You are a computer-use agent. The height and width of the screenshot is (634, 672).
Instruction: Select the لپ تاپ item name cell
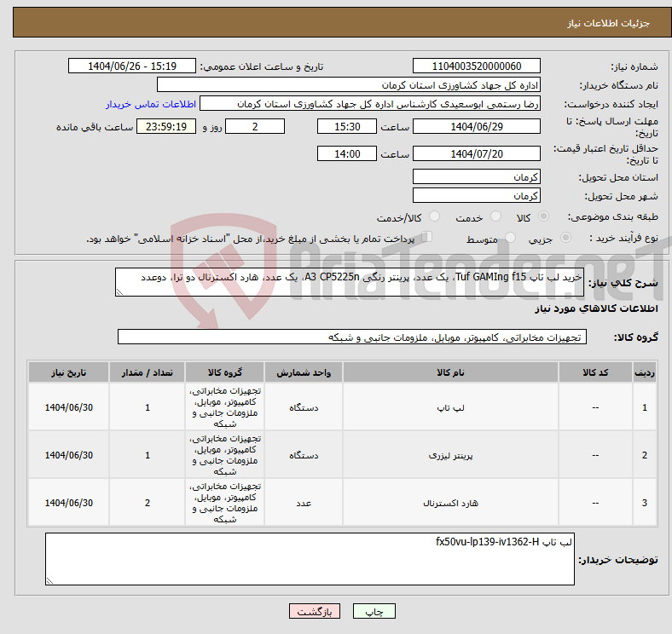(x=450, y=407)
